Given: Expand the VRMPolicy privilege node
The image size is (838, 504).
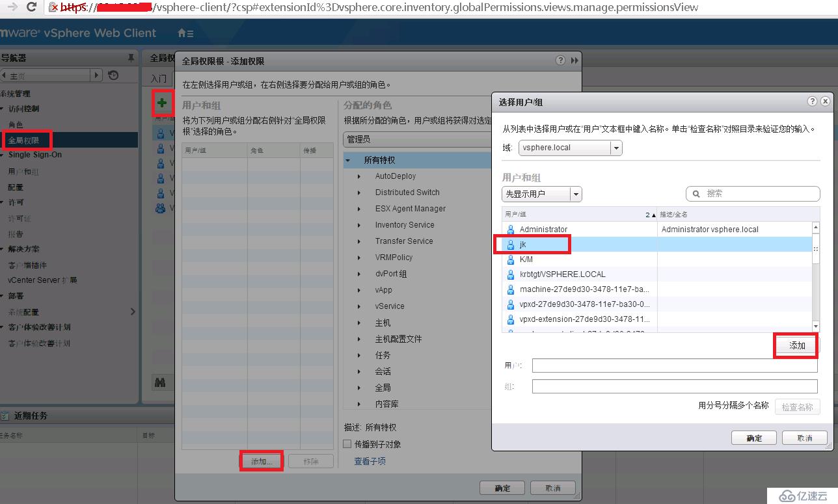Looking at the screenshot, I should (x=359, y=258).
